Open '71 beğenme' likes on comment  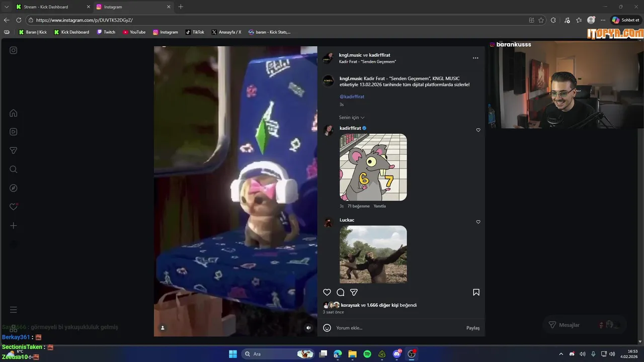[x=359, y=206]
